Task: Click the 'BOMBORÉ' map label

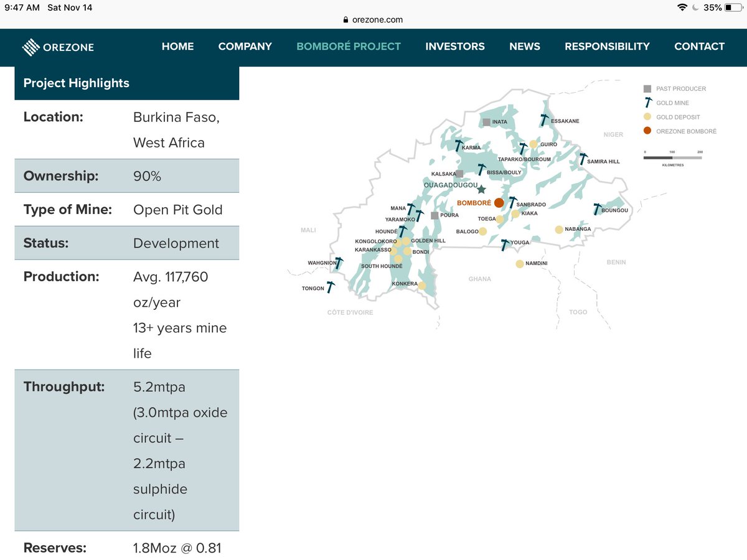Action: coord(474,203)
